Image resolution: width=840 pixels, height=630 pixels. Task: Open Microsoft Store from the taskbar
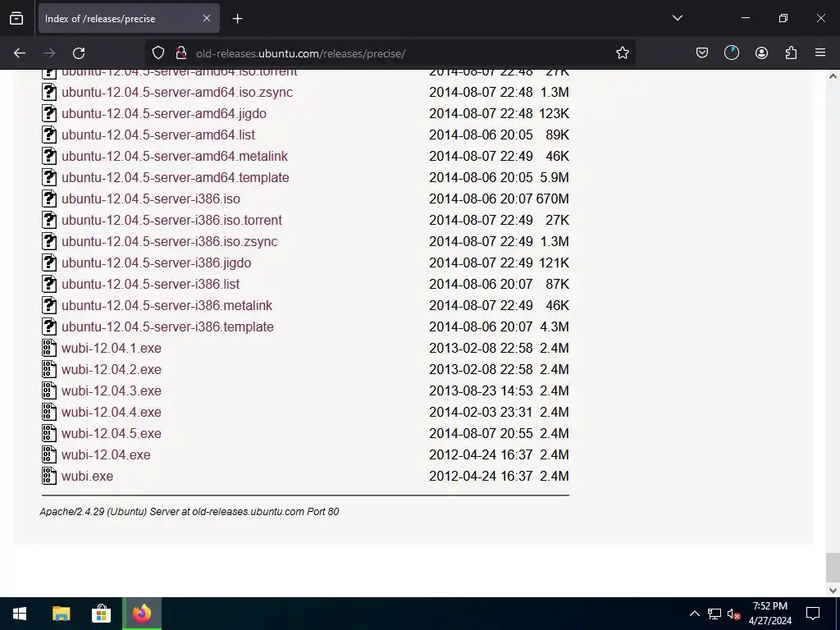tap(101, 614)
